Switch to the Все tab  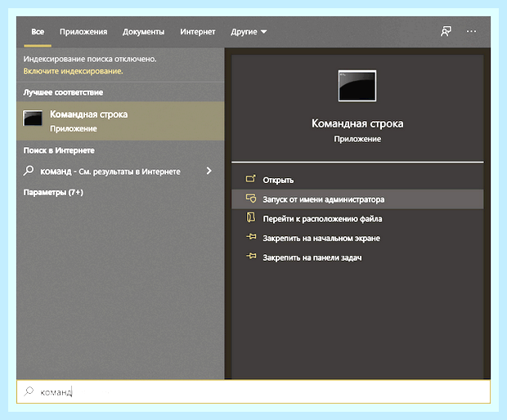point(38,32)
